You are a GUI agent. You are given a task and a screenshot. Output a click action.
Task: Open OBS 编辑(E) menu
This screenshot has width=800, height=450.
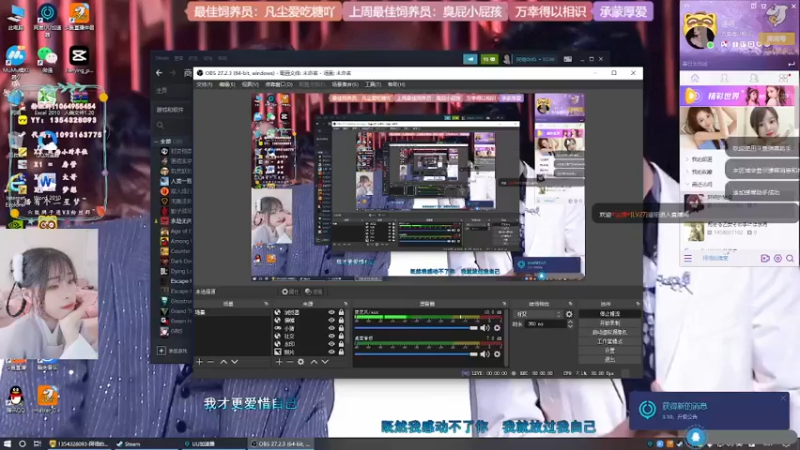(227, 84)
